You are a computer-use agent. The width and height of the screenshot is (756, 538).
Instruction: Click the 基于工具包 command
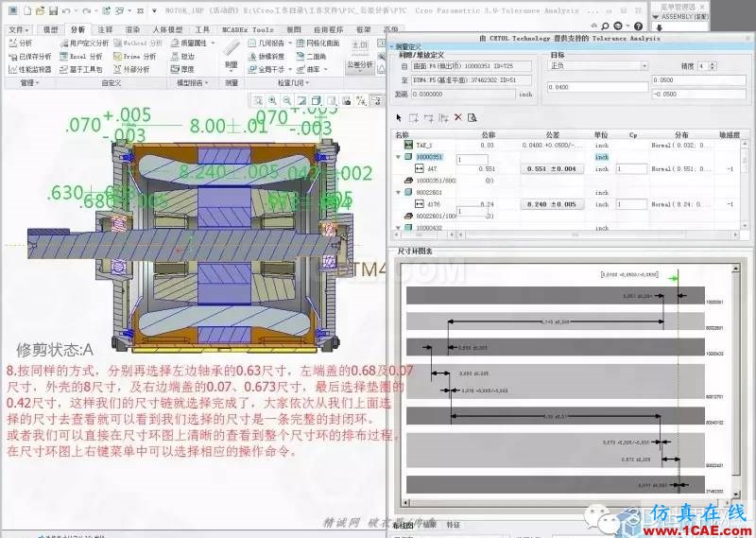(x=81, y=69)
